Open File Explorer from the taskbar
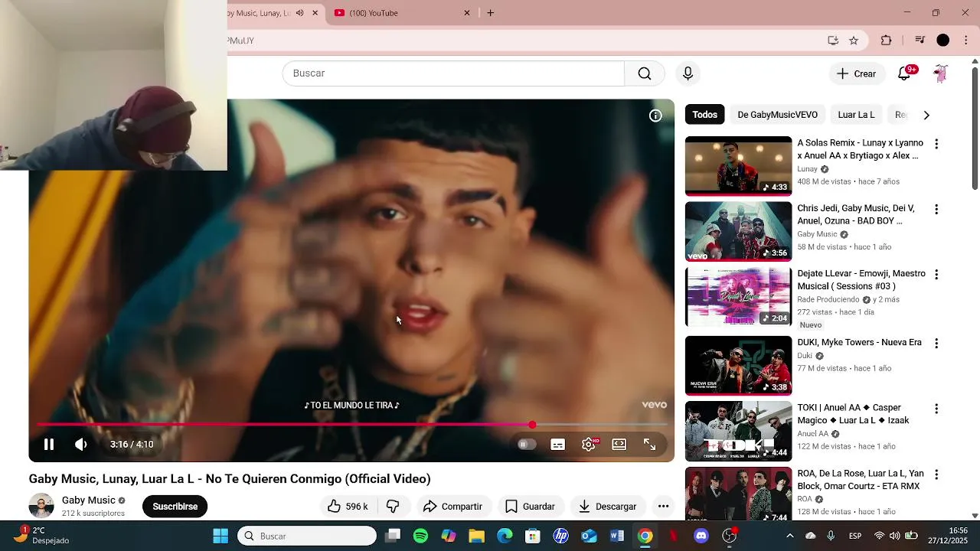The width and height of the screenshot is (980, 551). click(x=476, y=536)
